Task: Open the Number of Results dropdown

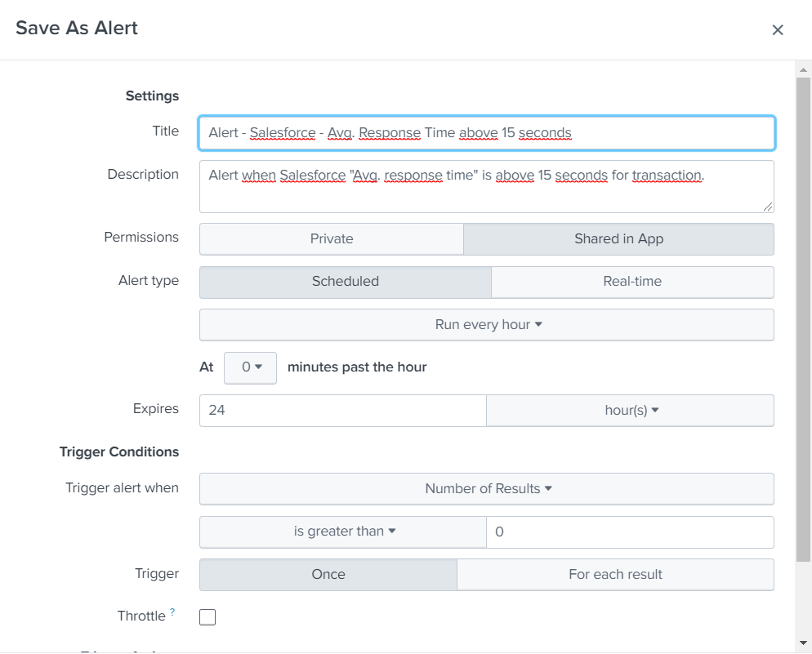Action: (x=487, y=489)
